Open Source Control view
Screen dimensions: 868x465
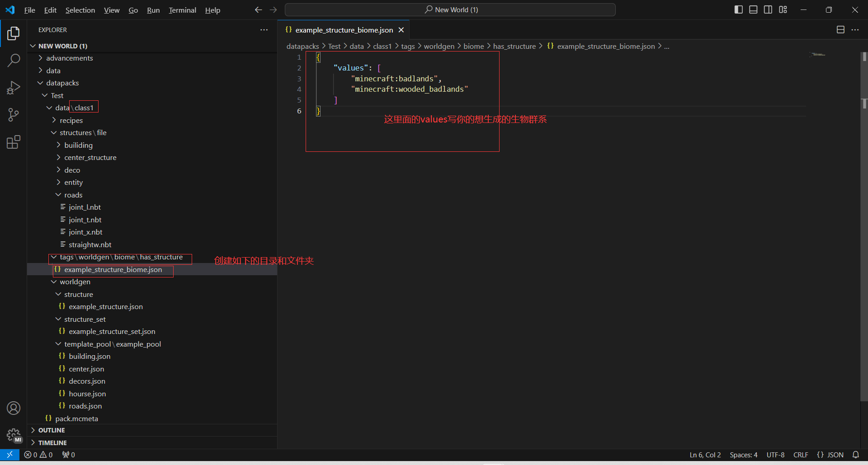[x=14, y=115]
